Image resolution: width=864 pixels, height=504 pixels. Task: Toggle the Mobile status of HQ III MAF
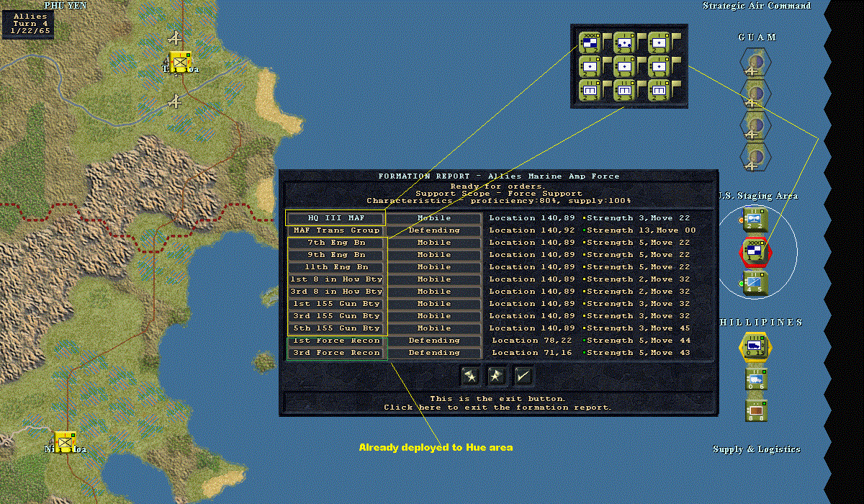(434, 218)
